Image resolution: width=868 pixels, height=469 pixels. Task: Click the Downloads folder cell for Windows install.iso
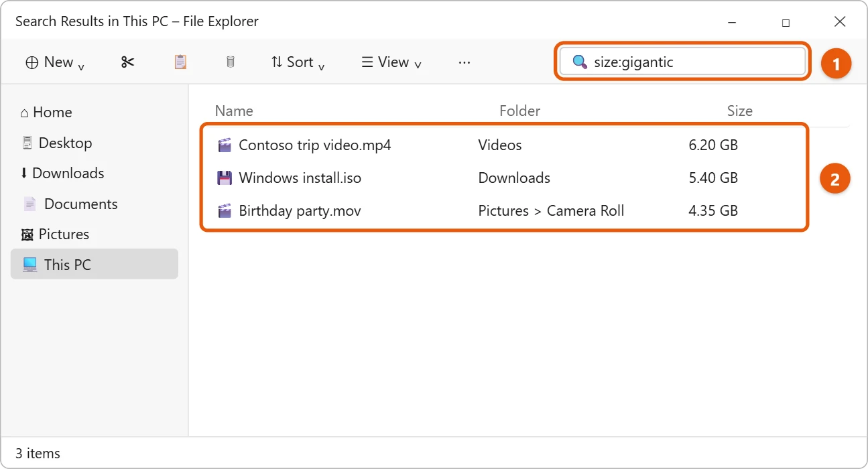(x=514, y=178)
